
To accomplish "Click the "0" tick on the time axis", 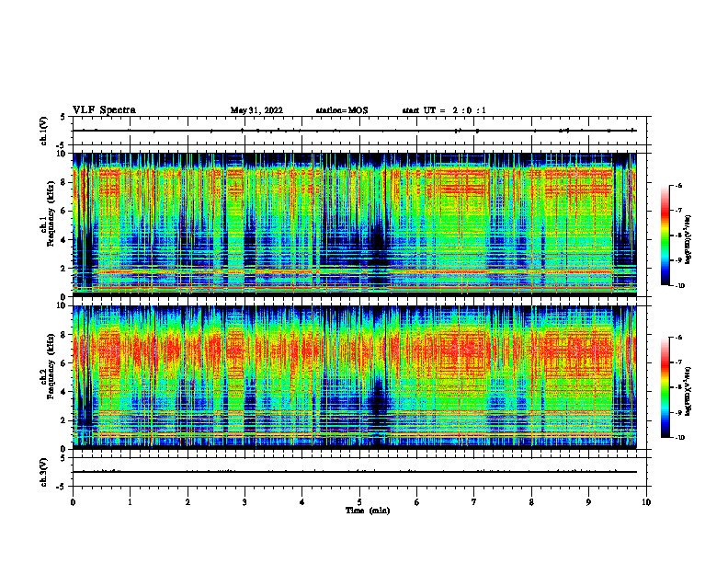I will (73, 502).
